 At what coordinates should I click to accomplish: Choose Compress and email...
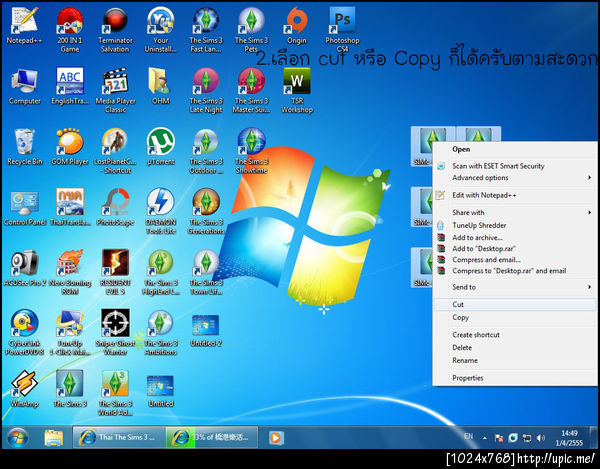pyautogui.click(x=515, y=259)
